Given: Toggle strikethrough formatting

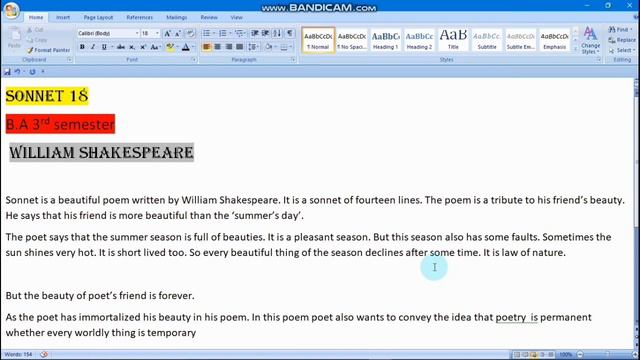Looking at the screenshot, I should (x=121, y=47).
